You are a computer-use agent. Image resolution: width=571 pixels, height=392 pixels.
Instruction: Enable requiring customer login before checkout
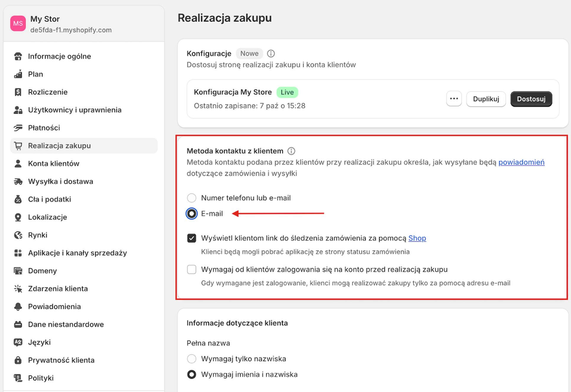coord(192,269)
